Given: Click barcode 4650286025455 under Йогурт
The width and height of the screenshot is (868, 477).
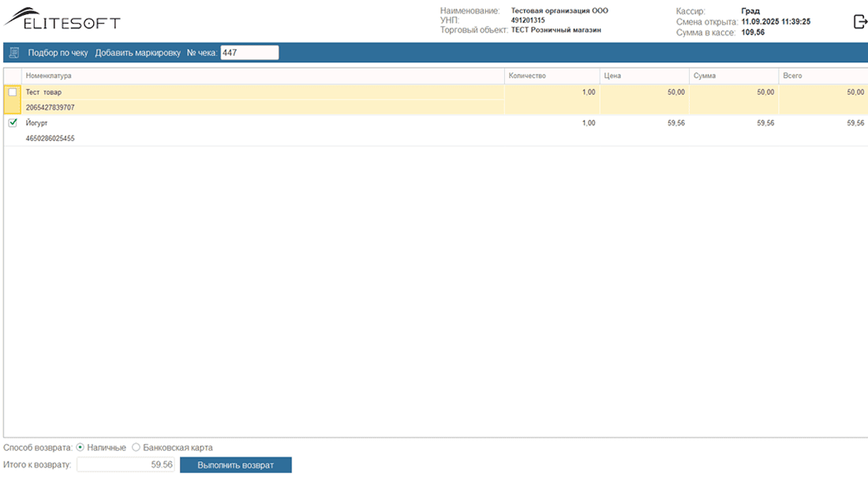Looking at the screenshot, I should tap(51, 138).
